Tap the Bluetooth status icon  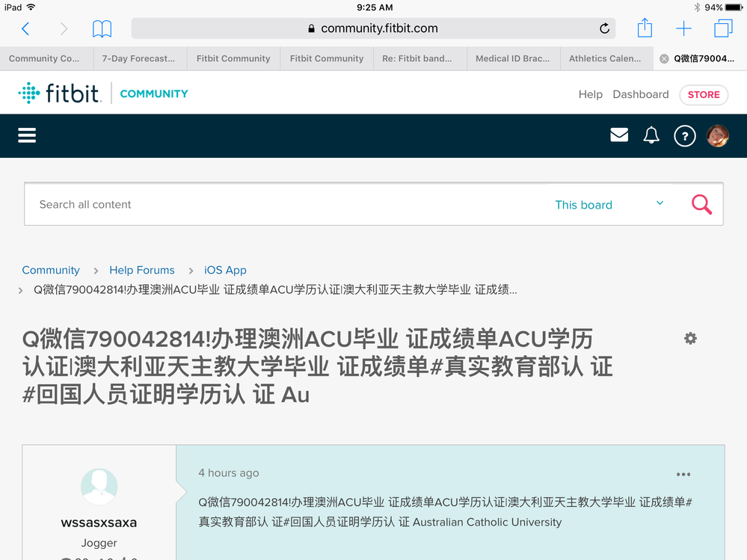coord(697,7)
